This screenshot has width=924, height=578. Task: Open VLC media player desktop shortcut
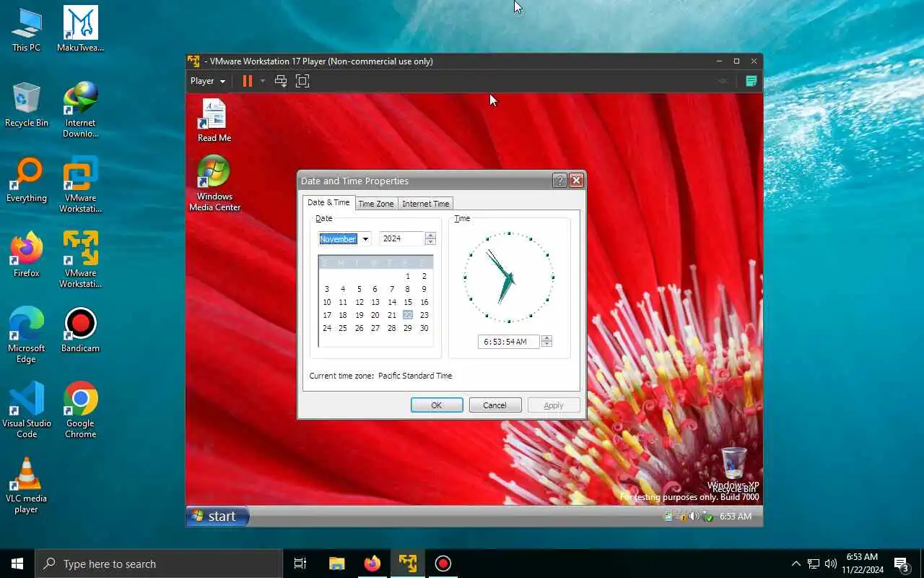27,486
